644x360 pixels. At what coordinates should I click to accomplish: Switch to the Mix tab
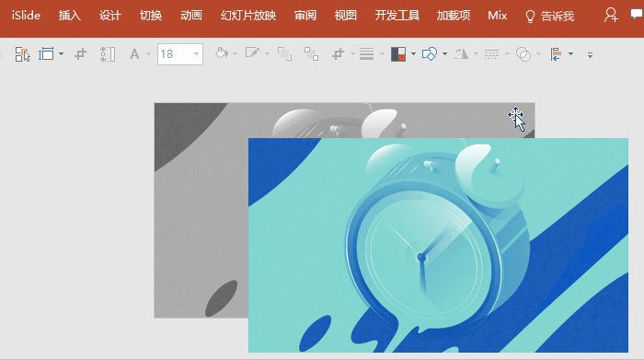497,16
